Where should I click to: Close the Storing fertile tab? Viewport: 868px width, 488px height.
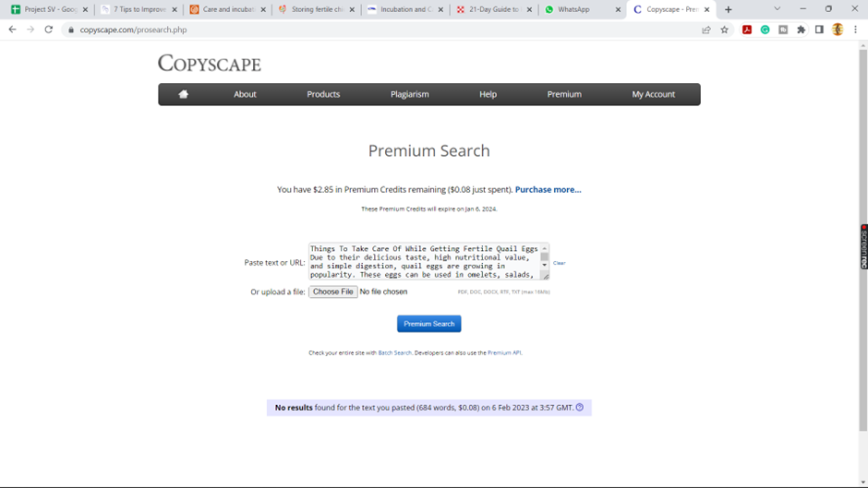[x=352, y=9]
